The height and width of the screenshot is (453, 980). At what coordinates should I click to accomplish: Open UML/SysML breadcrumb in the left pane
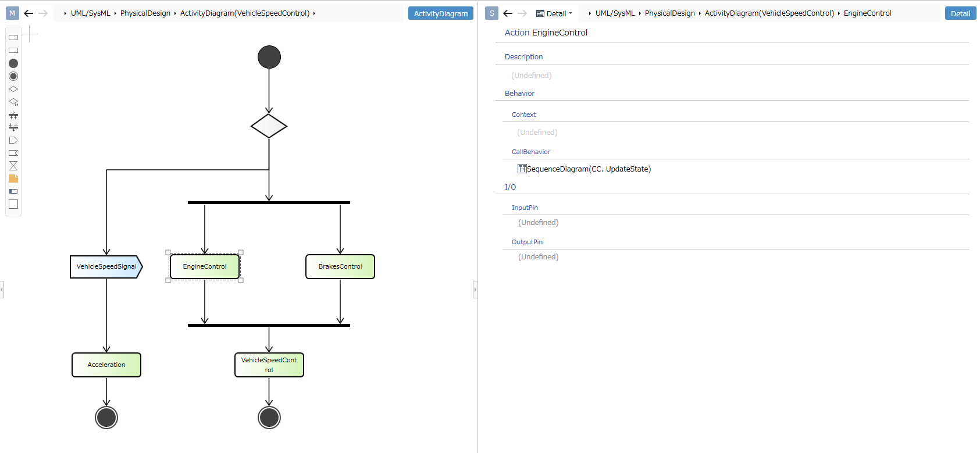click(90, 13)
